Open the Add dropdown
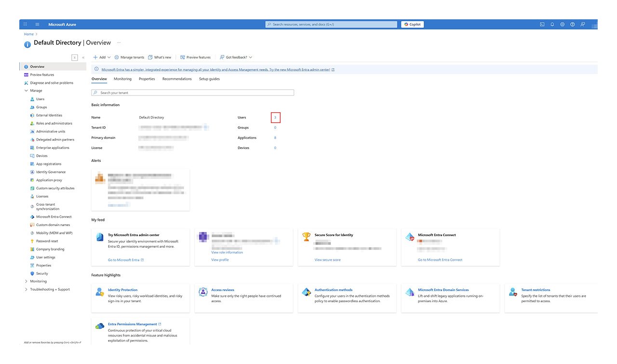 click(102, 57)
